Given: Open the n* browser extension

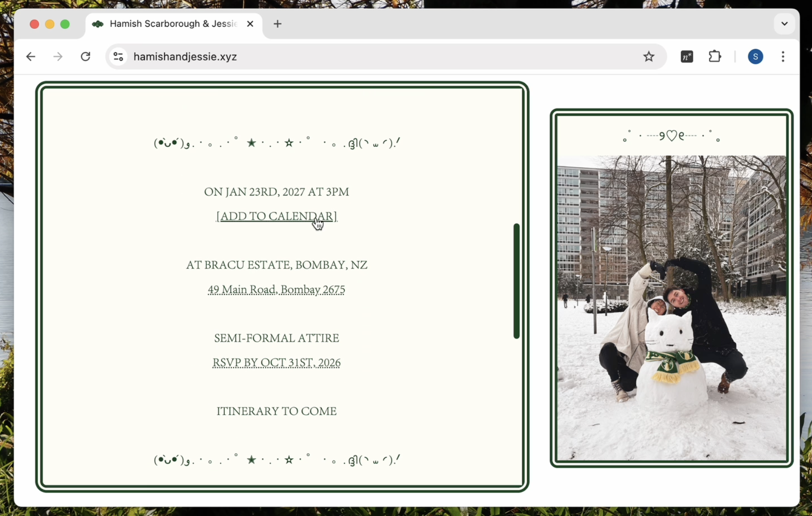Looking at the screenshot, I should [x=687, y=57].
